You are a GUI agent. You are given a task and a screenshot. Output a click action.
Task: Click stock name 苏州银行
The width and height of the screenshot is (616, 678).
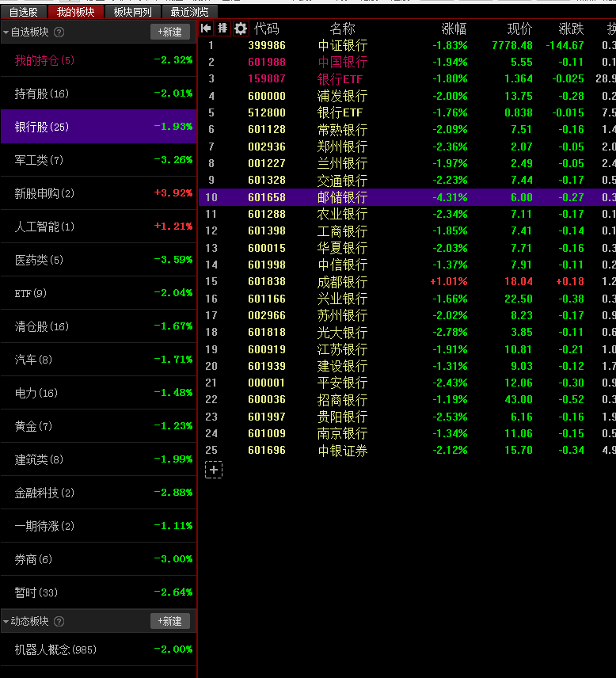coord(342,316)
